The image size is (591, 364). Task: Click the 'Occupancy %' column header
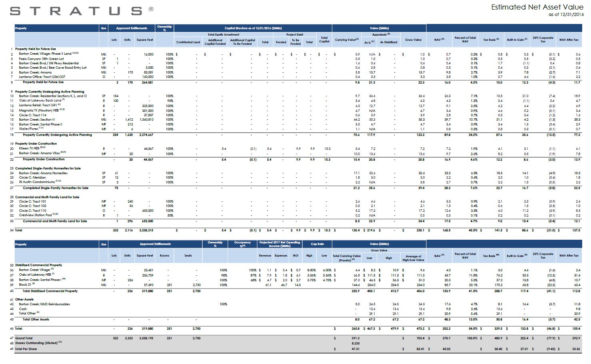[242, 244]
